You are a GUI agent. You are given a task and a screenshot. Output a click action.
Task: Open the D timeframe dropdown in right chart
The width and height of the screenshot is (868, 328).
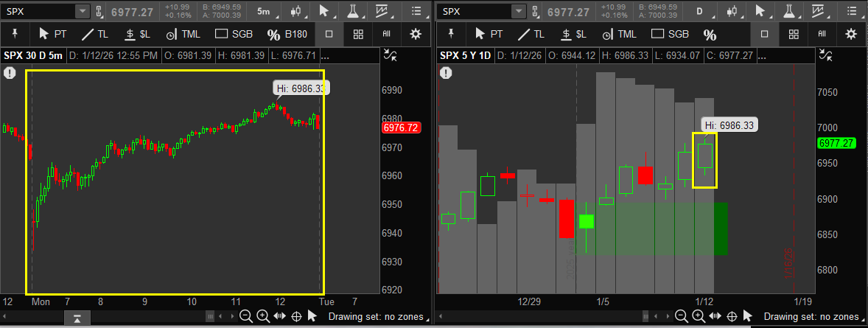pyautogui.click(x=700, y=12)
